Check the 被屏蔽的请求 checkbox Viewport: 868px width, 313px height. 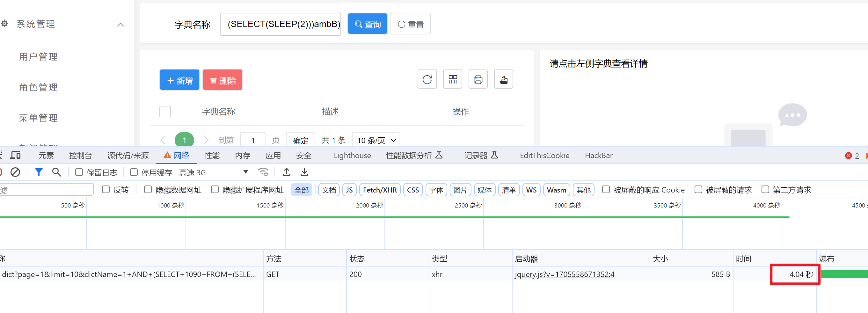point(698,189)
